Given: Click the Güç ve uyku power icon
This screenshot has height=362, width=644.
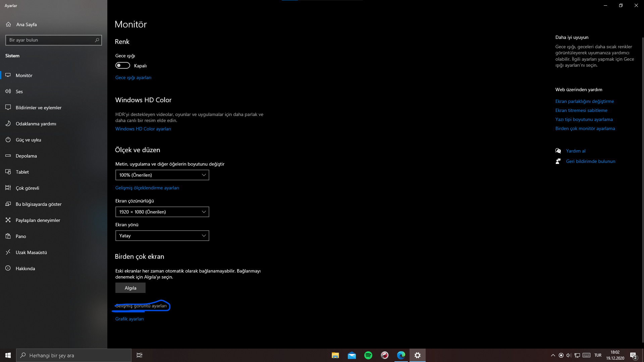Looking at the screenshot, I should 8,140.
